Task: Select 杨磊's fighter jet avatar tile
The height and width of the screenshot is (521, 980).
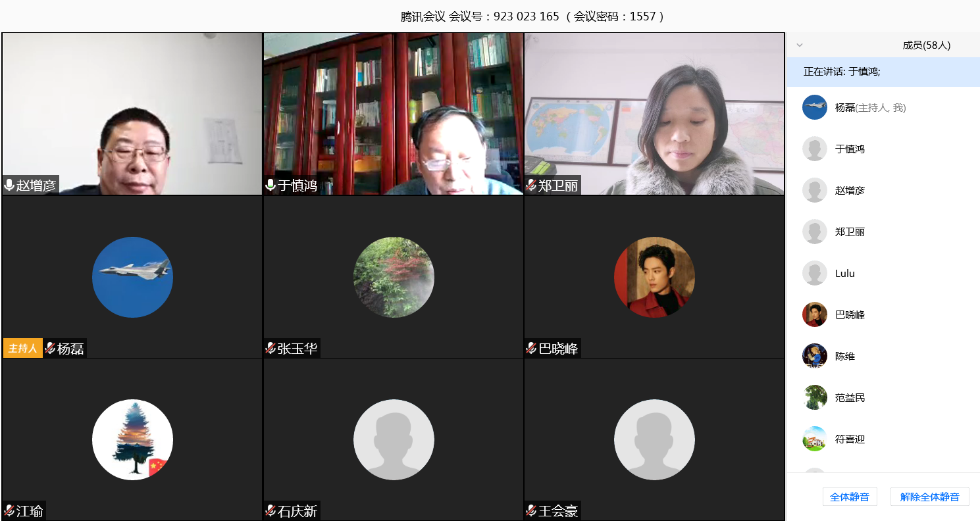Action: tap(132, 277)
